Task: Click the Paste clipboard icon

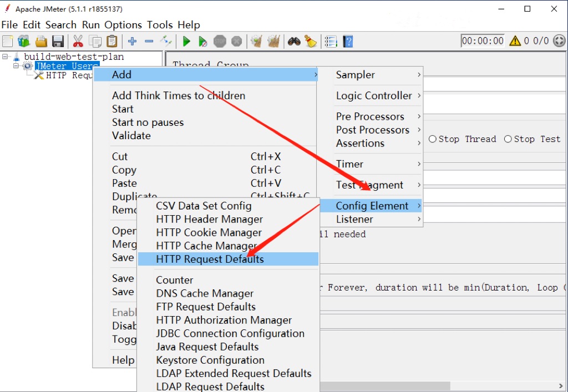Action: (x=112, y=41)
